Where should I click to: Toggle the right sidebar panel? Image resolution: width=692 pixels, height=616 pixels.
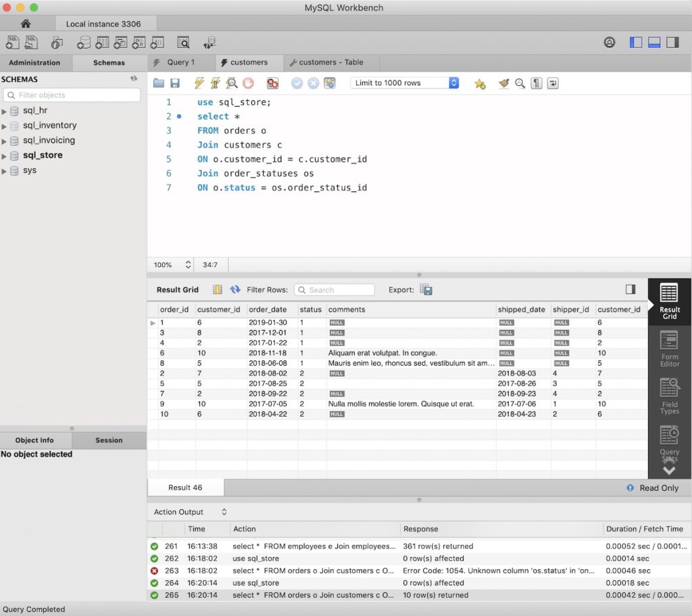(x=672, y=43)
